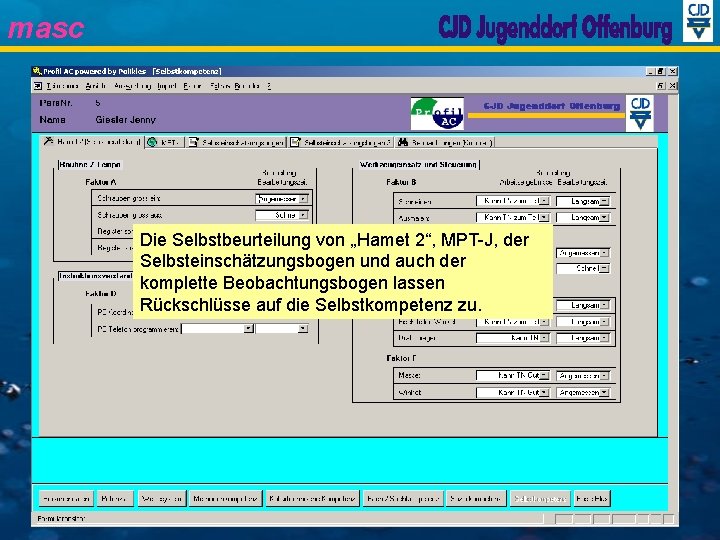Click the form control icon left of menu bar

38,86
